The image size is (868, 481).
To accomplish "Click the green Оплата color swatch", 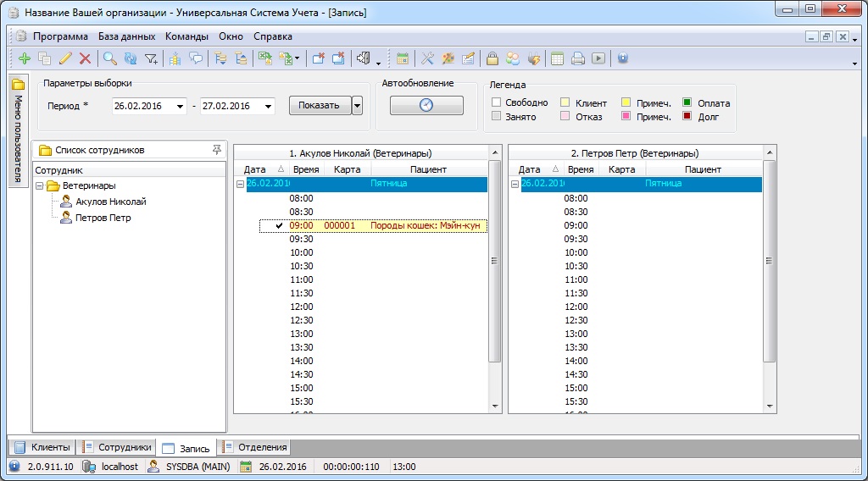I will [x=687, y=102].
